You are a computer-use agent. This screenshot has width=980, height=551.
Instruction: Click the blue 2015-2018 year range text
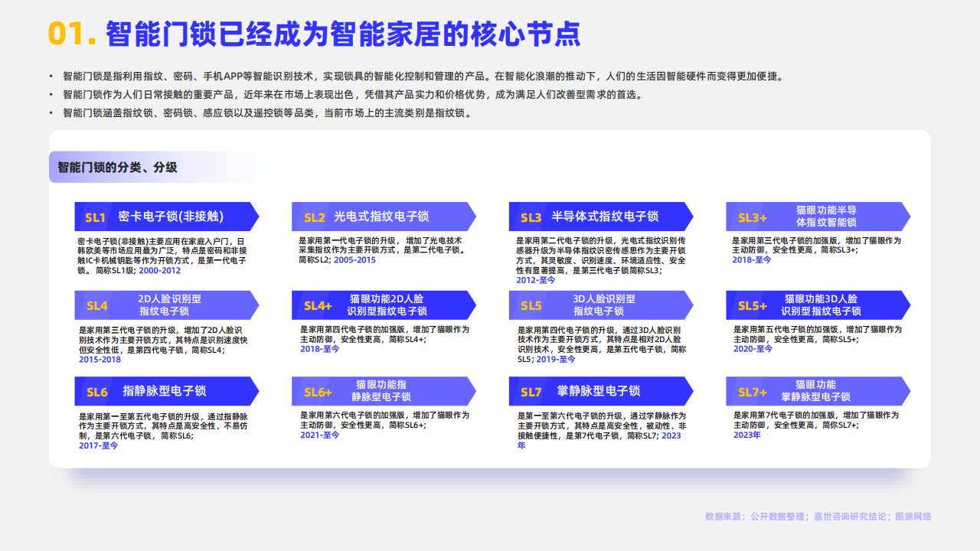[100, 360]
